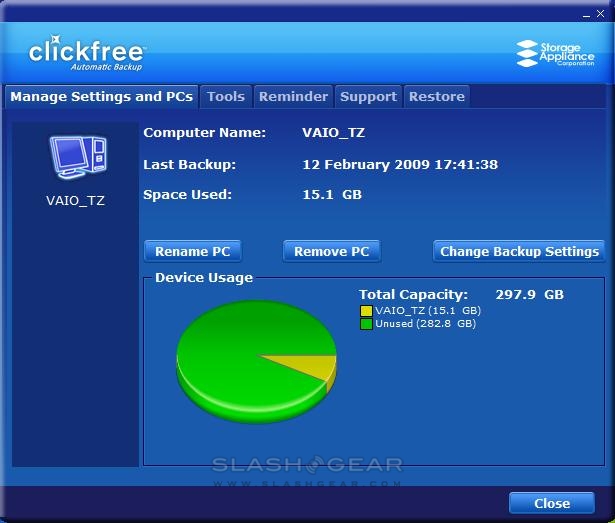The width and height of the screenshot is (615, 523).
Task: Click the clickfree Automatic Backup logo
Action: [x=86, y=55]
